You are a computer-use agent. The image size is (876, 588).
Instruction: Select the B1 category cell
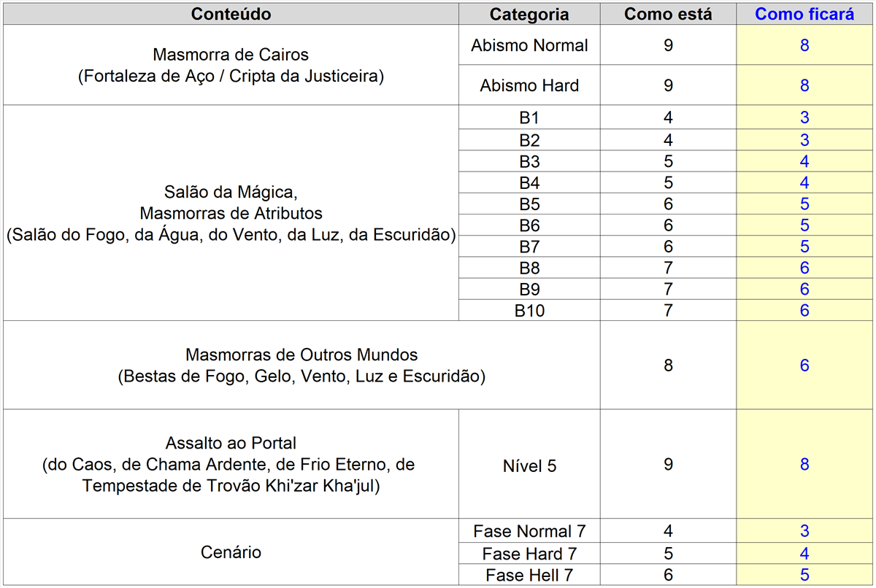point(529,118)
